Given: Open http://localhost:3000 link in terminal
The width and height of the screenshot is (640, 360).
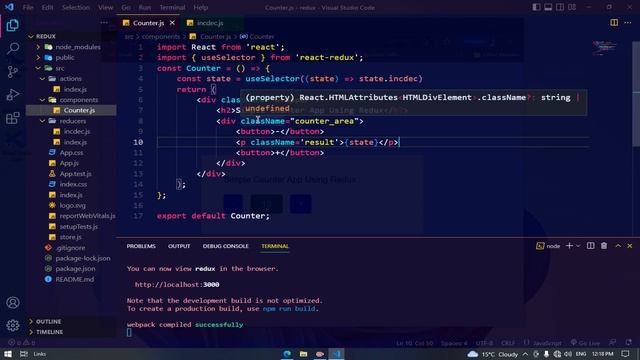Looking at the screenshot, I should tap(177, 284).
